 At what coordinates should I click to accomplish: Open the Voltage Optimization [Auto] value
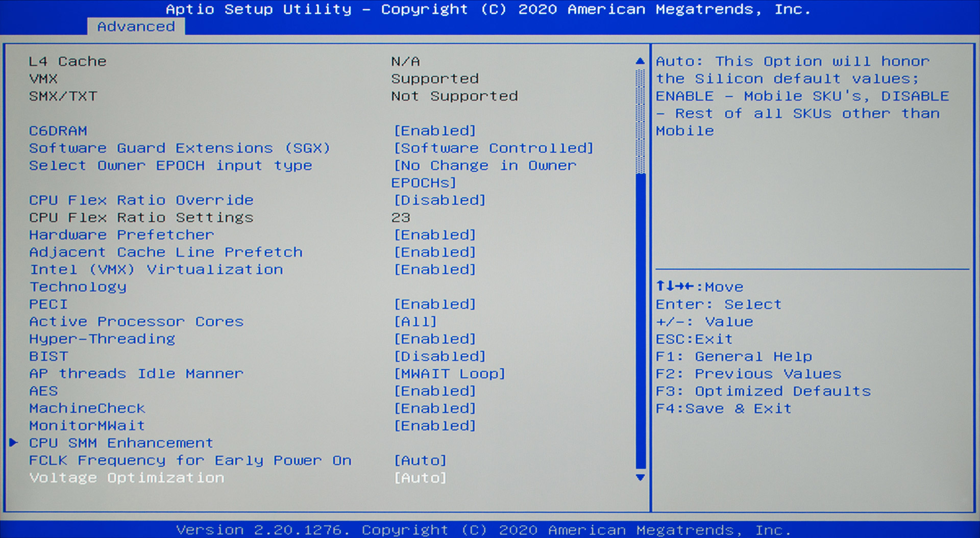pos(420,478)
